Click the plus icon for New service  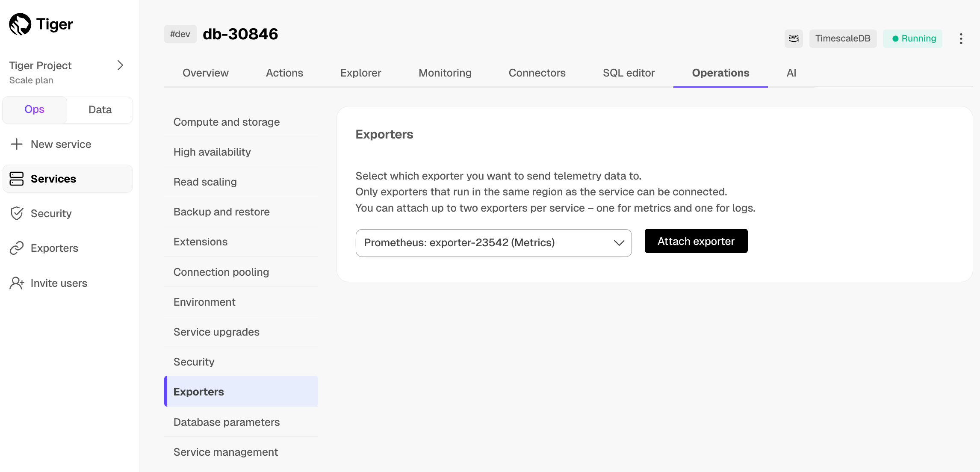pyautogui.click(x=16, y=144)
